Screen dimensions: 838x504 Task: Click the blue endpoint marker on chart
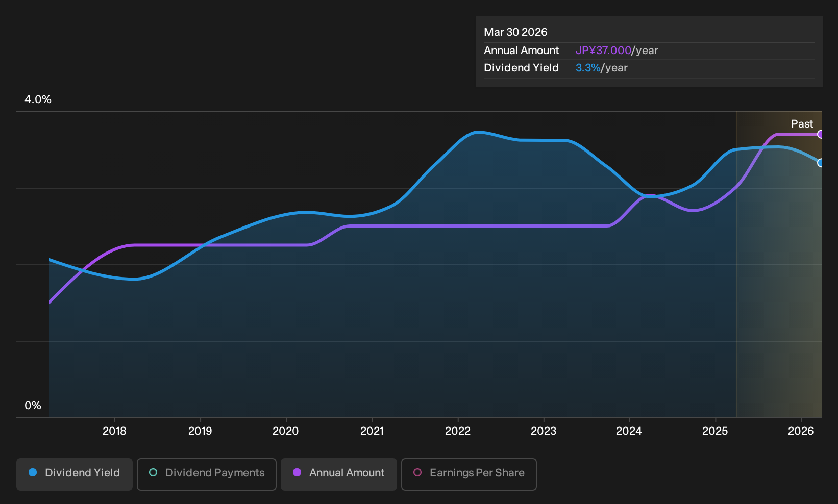(820, 163)
